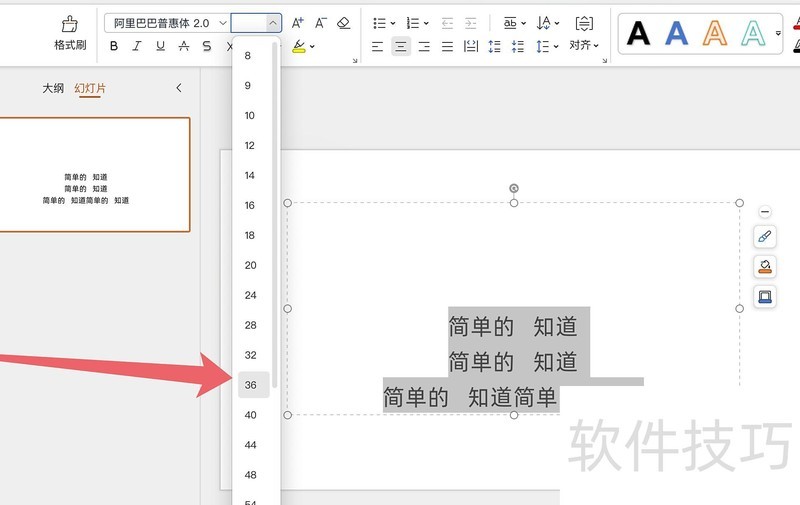
Task: Toggle bold formatting
Action: pos(114,46)
